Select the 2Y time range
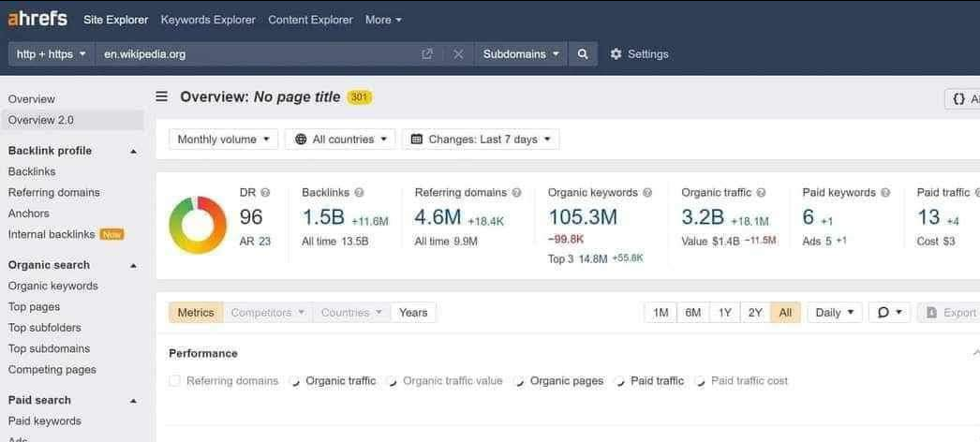980x442 pixels. pos(755,313)
